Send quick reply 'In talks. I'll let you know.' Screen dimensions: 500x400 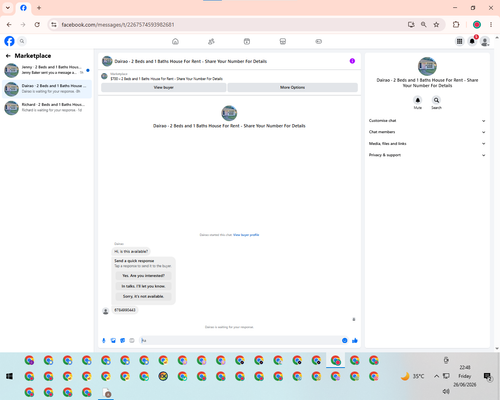144,286
